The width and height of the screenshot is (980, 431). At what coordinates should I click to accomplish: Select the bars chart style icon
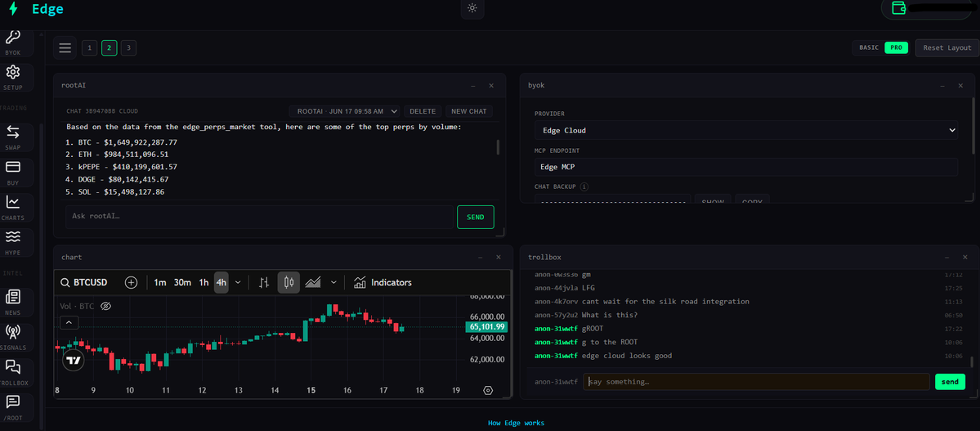tap(264, 283)
